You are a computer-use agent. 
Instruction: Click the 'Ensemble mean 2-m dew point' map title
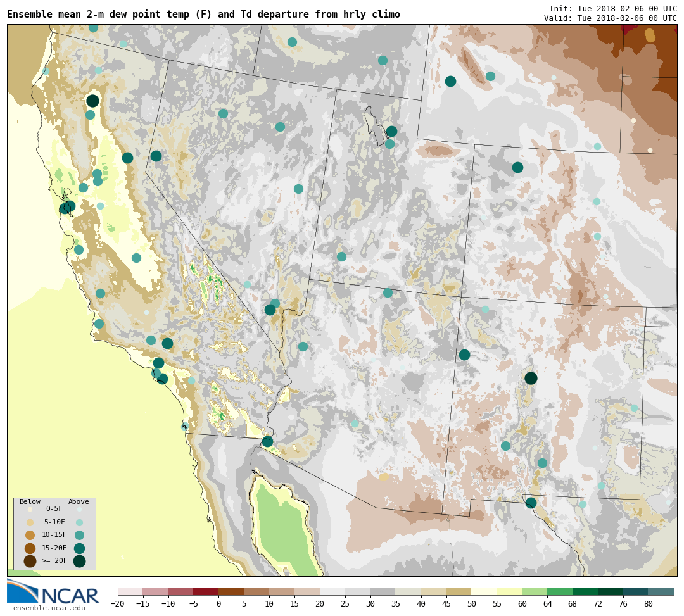[203, 15]
